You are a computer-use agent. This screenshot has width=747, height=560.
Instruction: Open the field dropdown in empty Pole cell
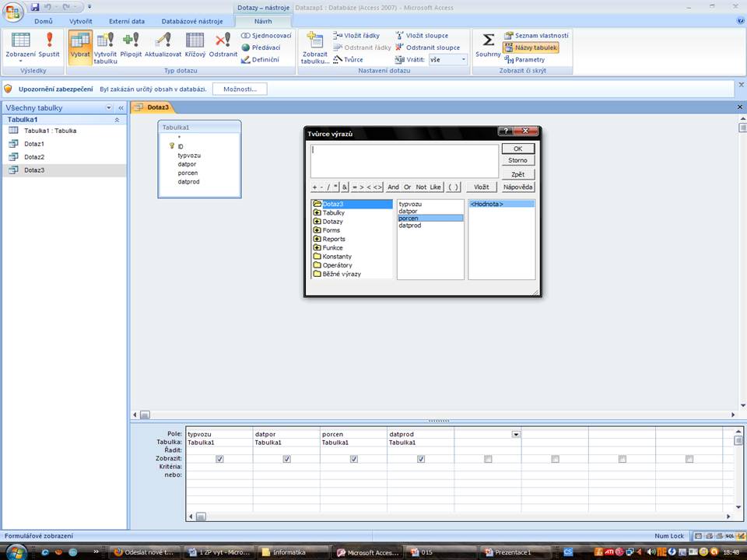tap(516, 434)
